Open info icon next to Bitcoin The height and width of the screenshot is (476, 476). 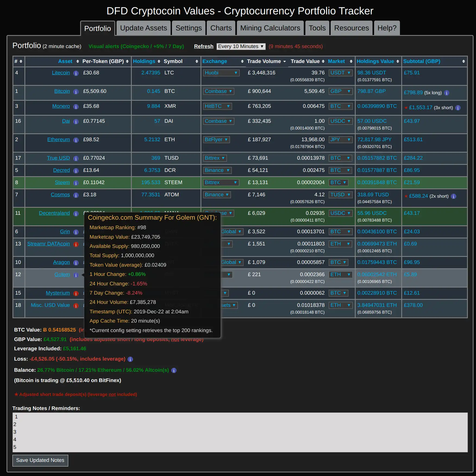76,92
